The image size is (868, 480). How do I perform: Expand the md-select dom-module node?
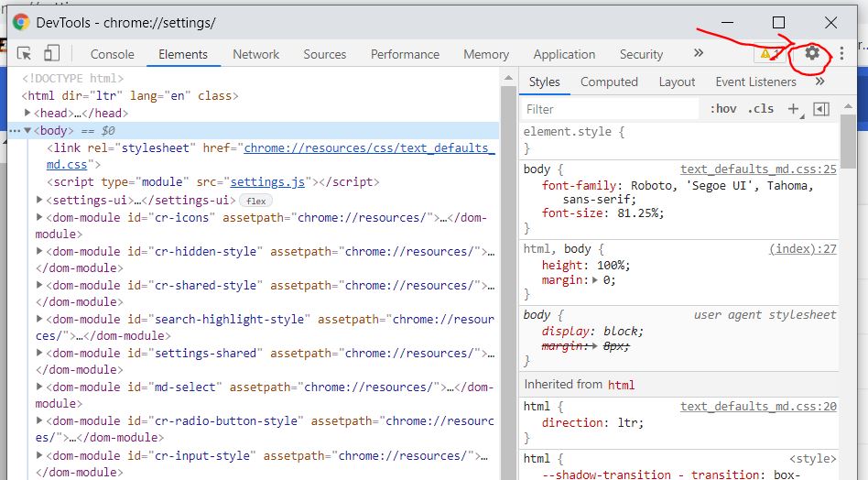click(x=39, y=386)
